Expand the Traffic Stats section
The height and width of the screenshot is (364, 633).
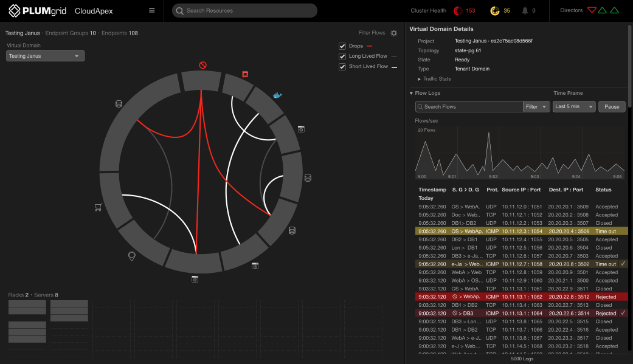pos(434,79)
